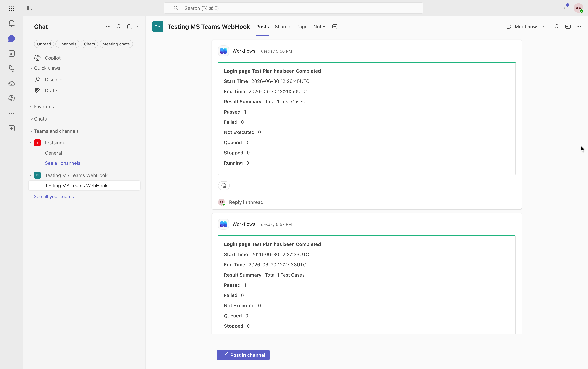Click the Search input field
The height and width of the screenshot is (369, 588).
(293, 8)
